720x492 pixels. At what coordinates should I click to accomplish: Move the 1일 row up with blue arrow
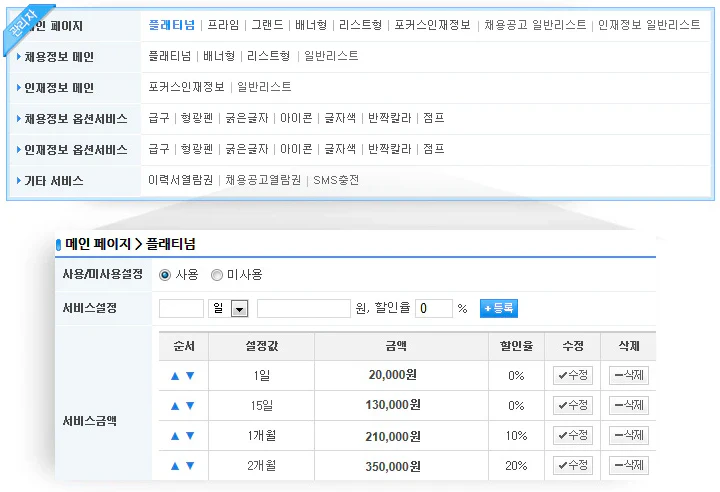point(175,376)
